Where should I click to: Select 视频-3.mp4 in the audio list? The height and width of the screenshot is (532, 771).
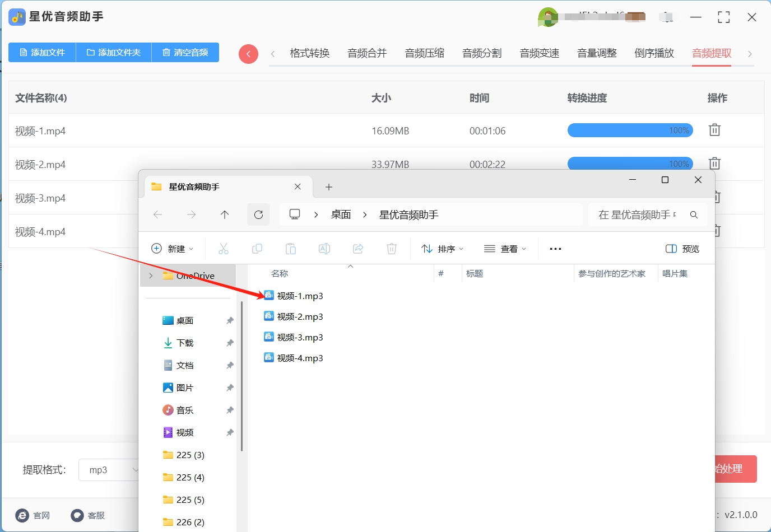(40, 198)
